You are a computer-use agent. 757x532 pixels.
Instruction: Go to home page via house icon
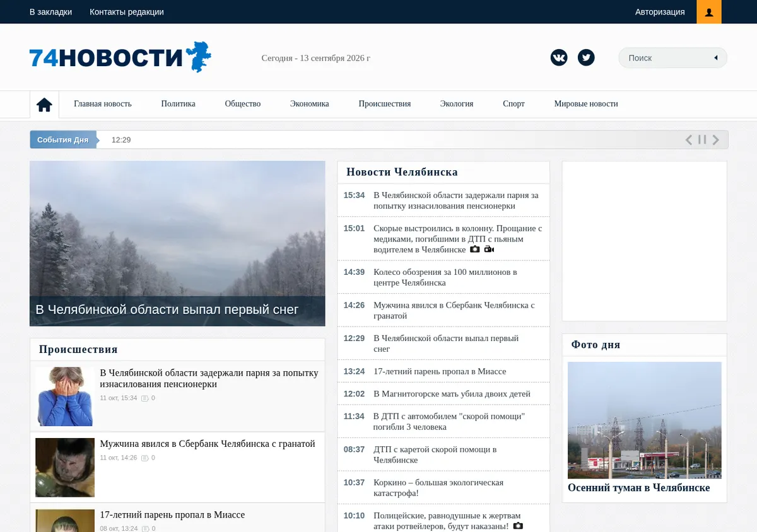44,105
